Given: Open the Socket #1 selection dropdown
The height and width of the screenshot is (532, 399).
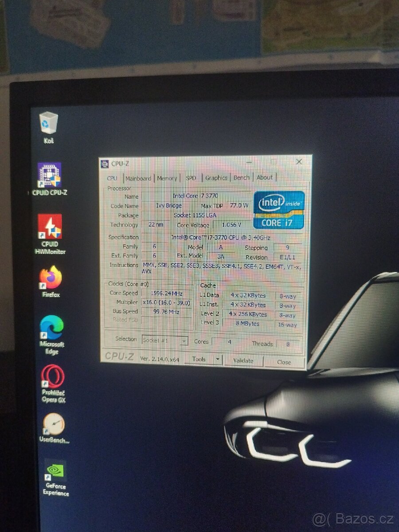Looking at the screenshot, I should 165,340.
